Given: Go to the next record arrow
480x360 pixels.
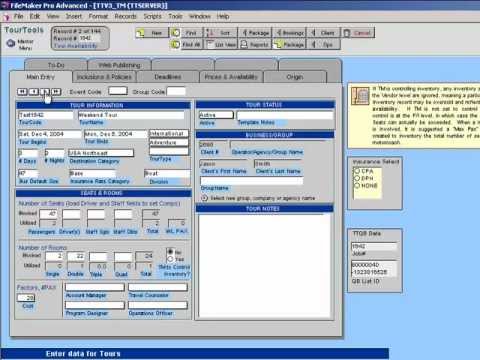Looking at the screenshot, I should click(45, 91).
